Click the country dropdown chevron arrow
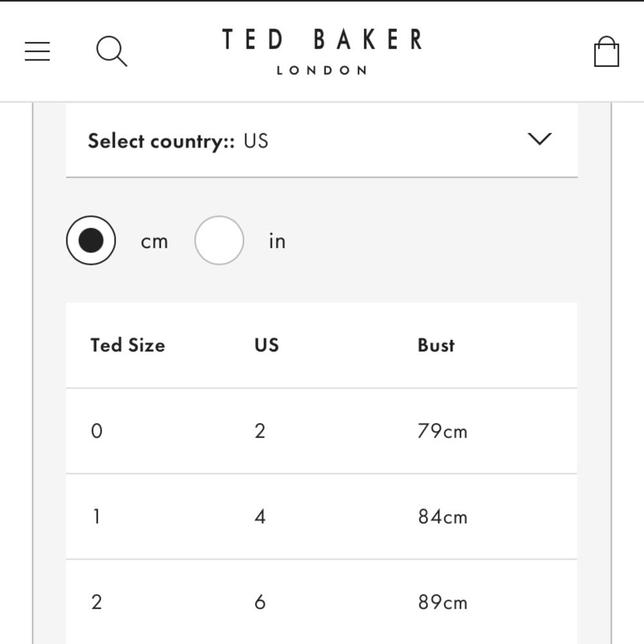644x644 pixels. point(539,139)
